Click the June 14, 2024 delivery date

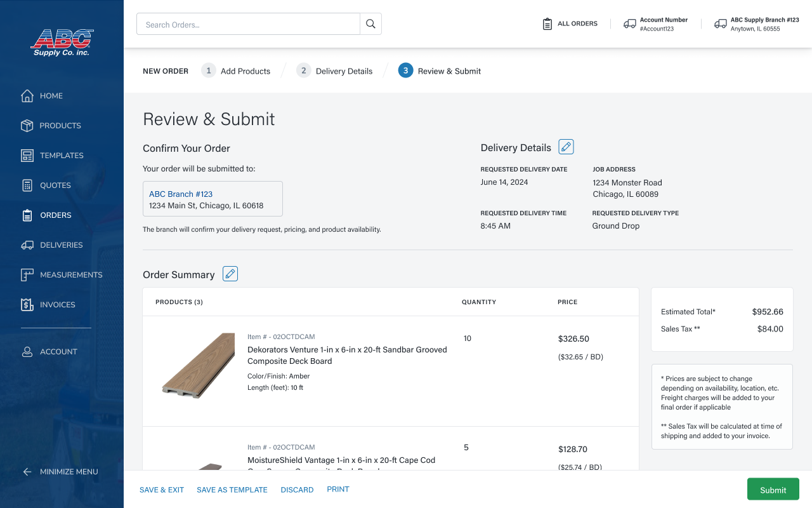pos(504,182)
